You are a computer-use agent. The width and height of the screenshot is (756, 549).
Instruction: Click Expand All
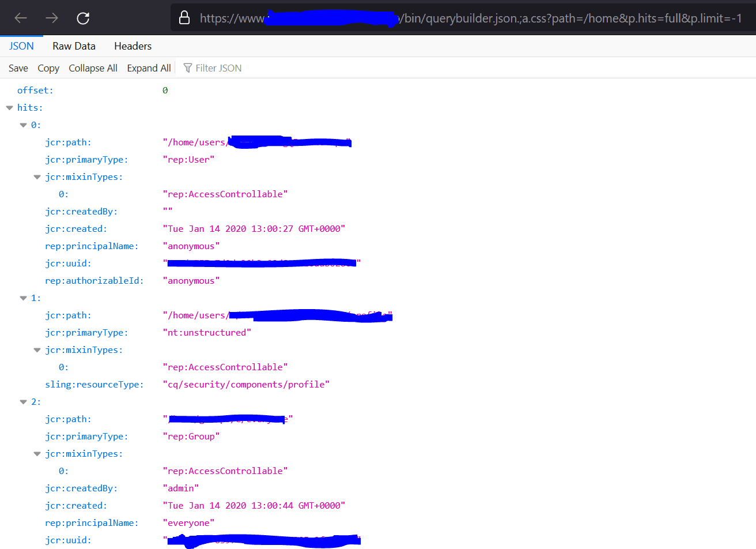pyautogui.click(x=149, y=67)
